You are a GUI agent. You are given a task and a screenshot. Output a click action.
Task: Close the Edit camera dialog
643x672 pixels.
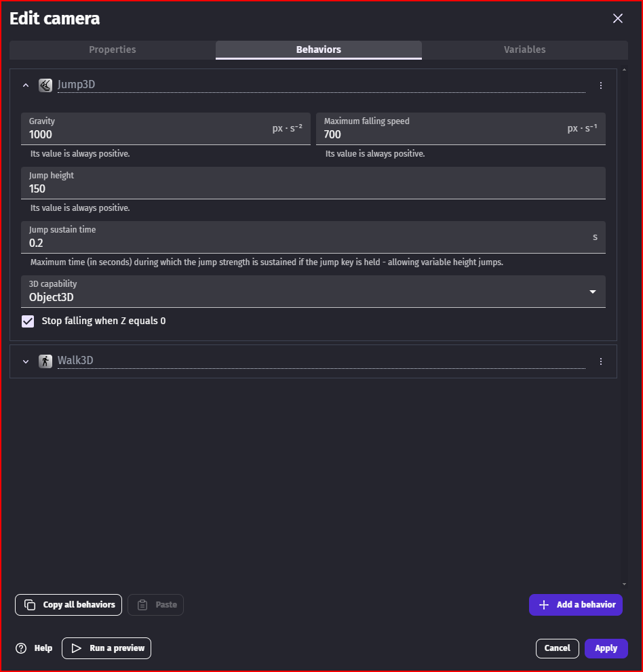tap(617, 19)
